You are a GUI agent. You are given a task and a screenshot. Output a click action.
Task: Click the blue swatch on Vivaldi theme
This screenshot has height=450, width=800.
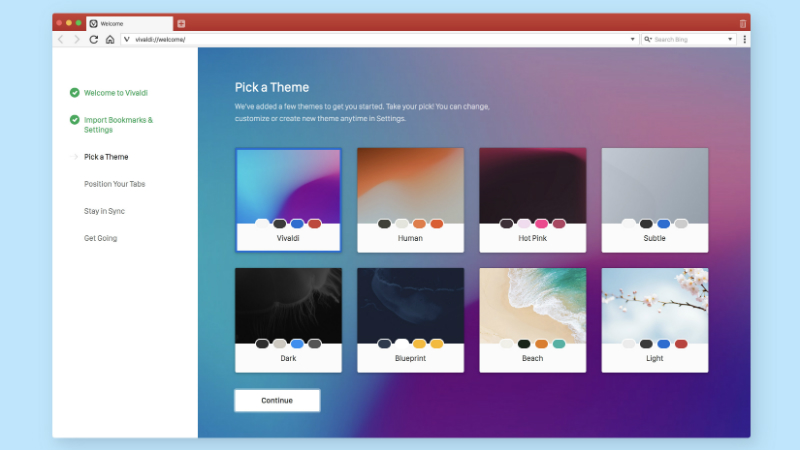click(x=297, y=223)
